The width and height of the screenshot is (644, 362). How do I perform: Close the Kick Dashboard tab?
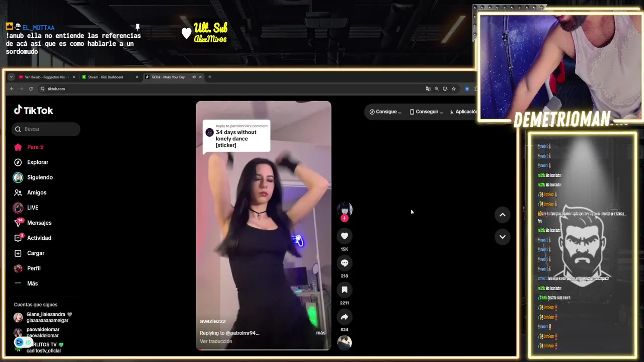[137, 77]
